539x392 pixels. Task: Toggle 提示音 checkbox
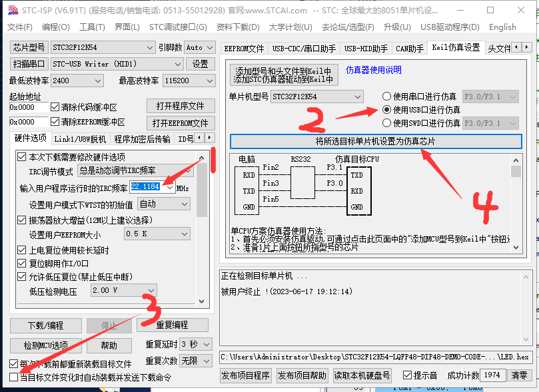pos(407,375)
